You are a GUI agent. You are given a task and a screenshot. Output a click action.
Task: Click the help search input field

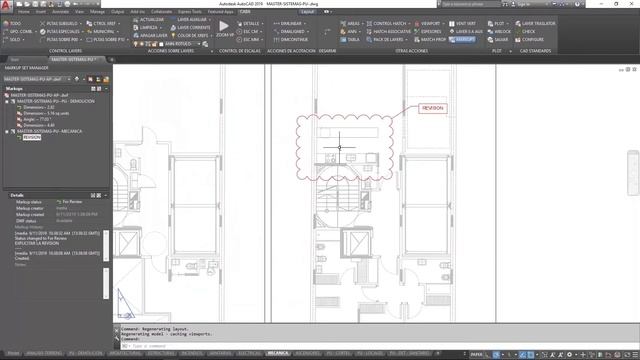pos(470,4)
